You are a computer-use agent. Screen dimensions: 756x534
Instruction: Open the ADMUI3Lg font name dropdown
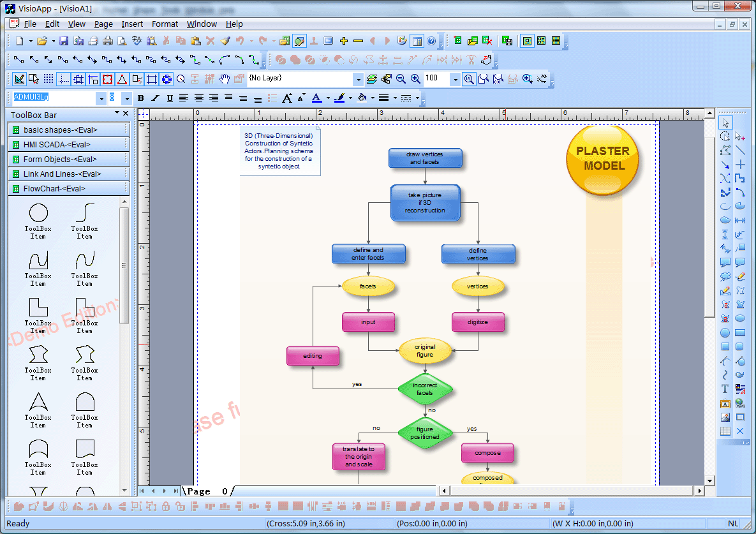[101, 98]
